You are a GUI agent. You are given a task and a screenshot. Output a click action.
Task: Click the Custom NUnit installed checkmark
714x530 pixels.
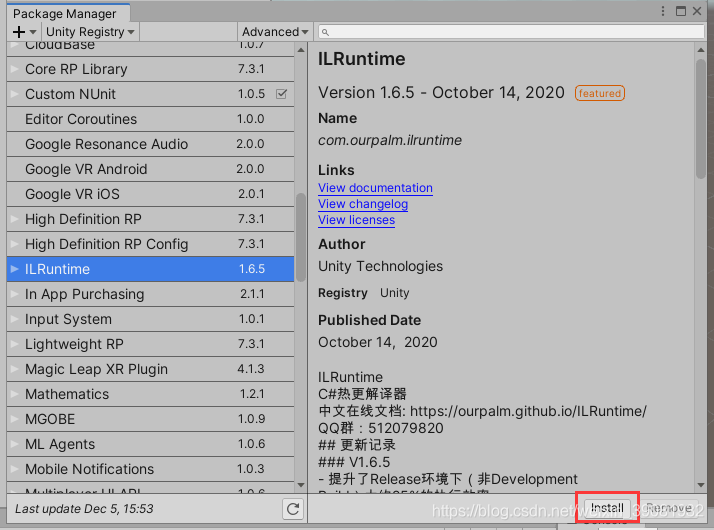[281, 94]
